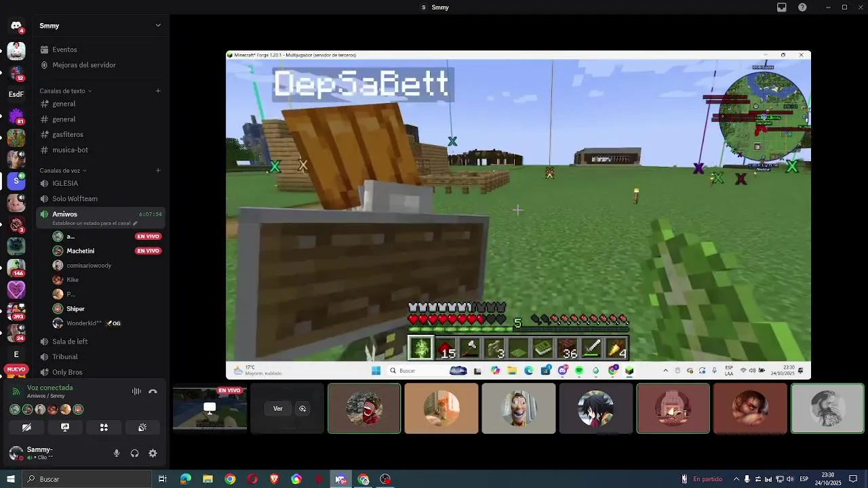Viewport: 868px width, 488px height.
Task: Focus the main Minecraft stream view
Action: [518, 215]
